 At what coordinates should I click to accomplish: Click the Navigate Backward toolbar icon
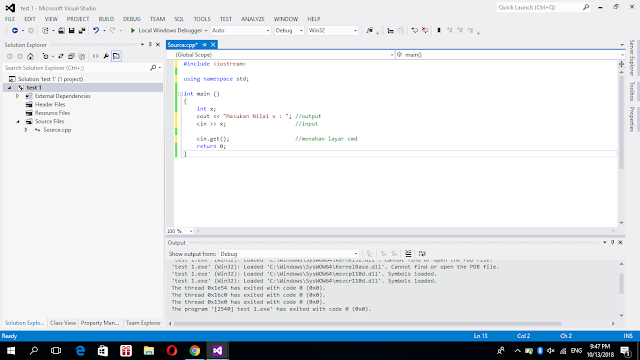15,31
